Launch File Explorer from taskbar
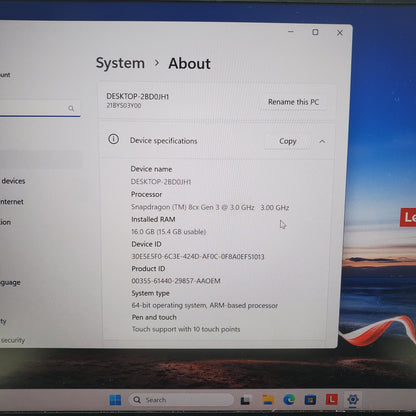Screen dimensions: 416x416 click(268, 399)
